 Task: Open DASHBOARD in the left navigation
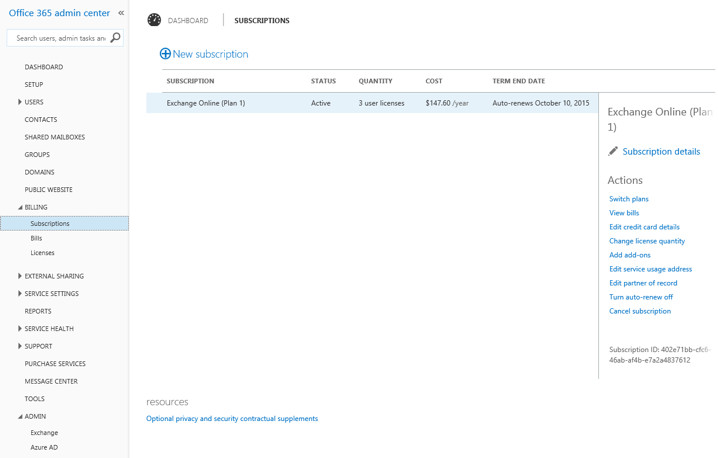point(44,67)
